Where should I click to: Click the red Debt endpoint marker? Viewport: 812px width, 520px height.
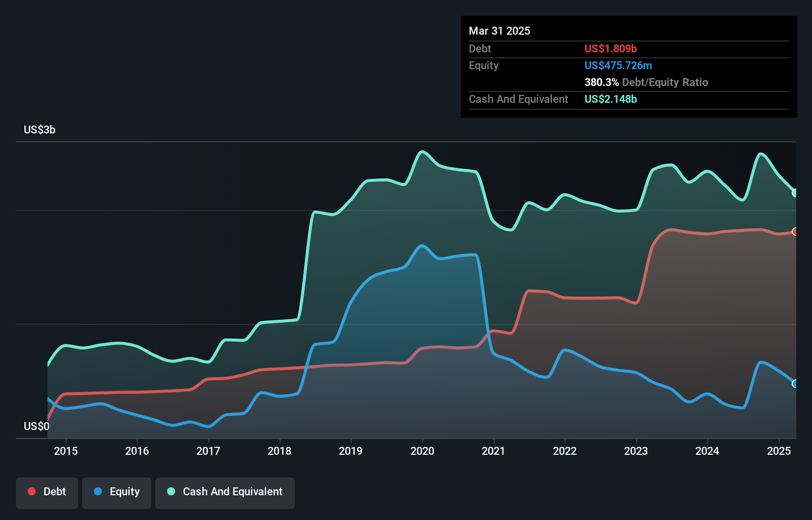click(x=795, y=231)
